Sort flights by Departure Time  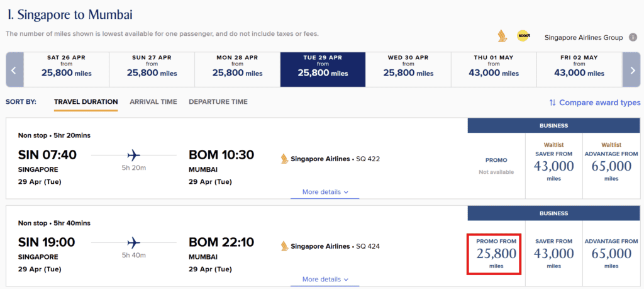[218, 102]
